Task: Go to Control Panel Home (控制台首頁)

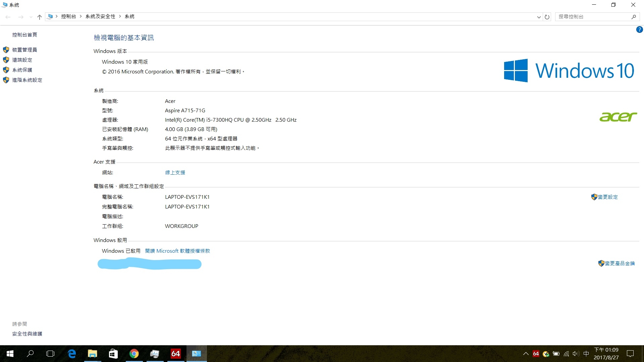Action: 24,35
